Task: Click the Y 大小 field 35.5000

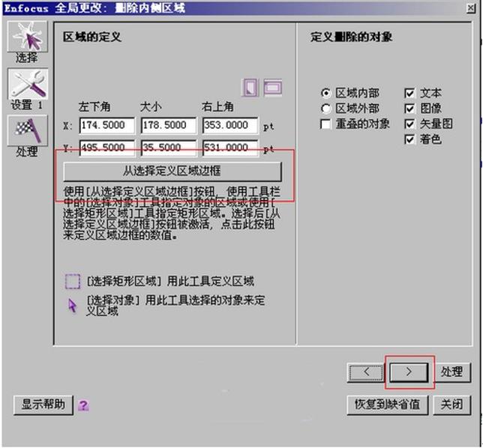Action: pos(169,148)
